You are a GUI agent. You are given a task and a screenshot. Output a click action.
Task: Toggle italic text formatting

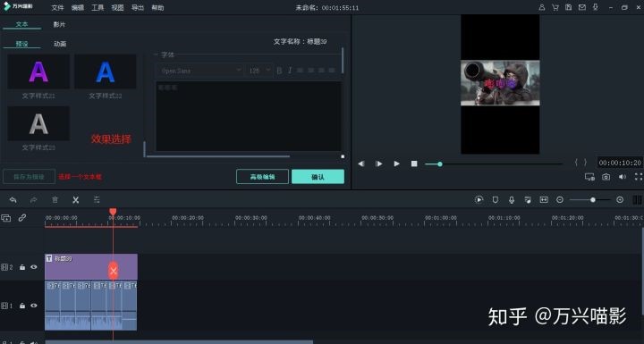point(290,71)
